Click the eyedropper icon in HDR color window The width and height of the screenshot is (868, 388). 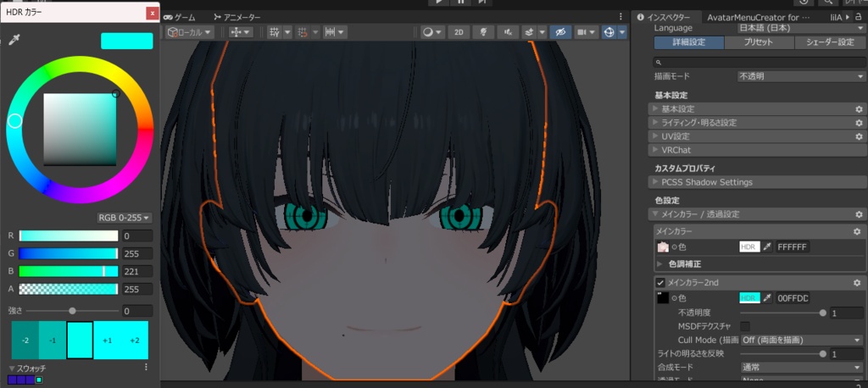point(14,41)
